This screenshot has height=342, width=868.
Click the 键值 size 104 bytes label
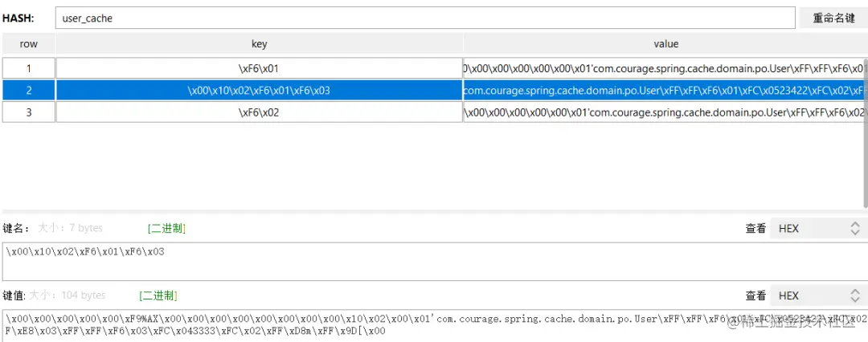[x=67, y=295]
